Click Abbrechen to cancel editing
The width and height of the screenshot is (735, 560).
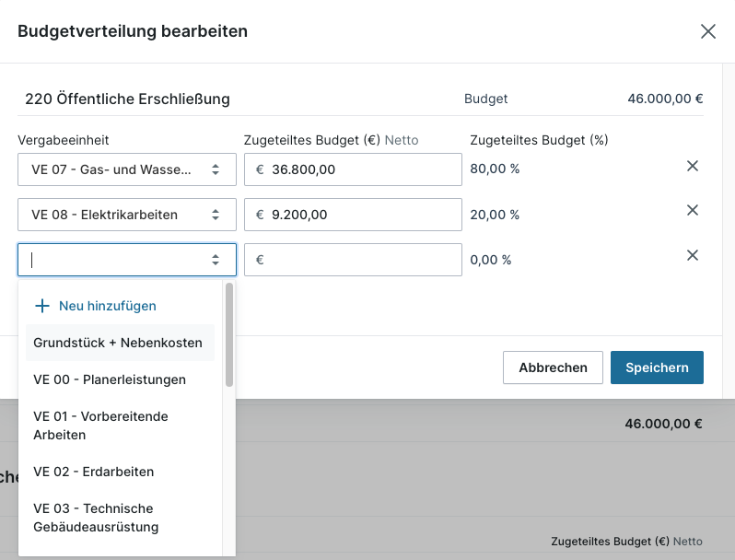point(553,367)
